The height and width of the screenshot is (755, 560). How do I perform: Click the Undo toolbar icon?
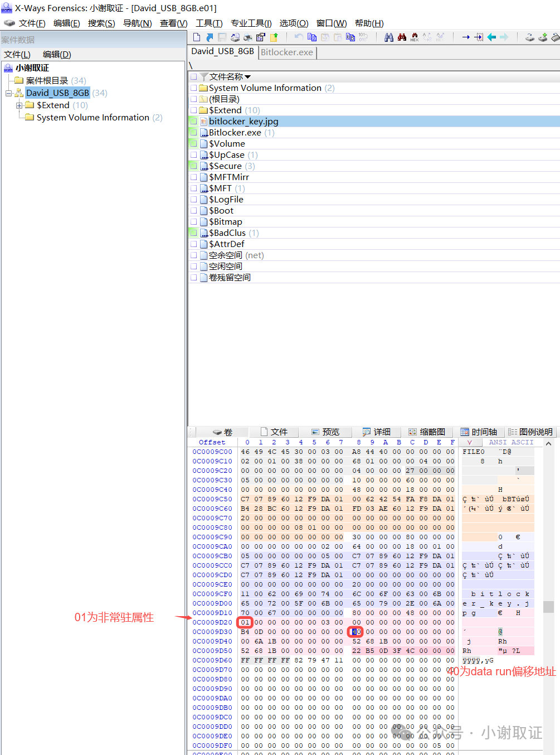click(x=299, y=37)
